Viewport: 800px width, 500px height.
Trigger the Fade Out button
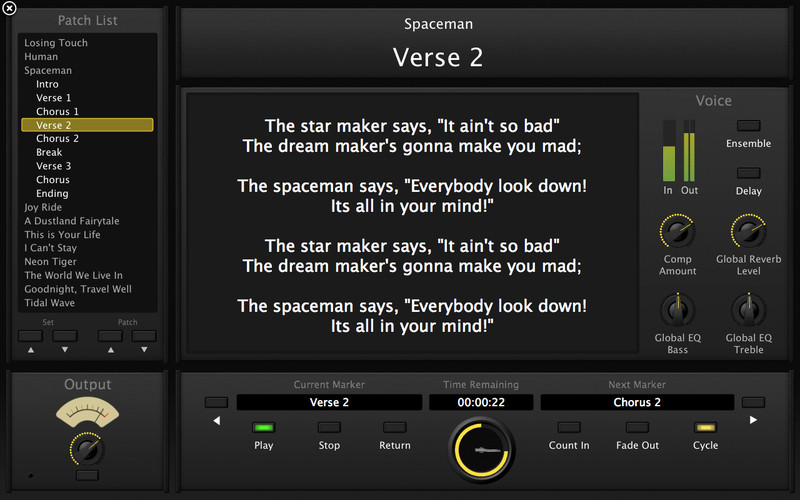point(637,427)
